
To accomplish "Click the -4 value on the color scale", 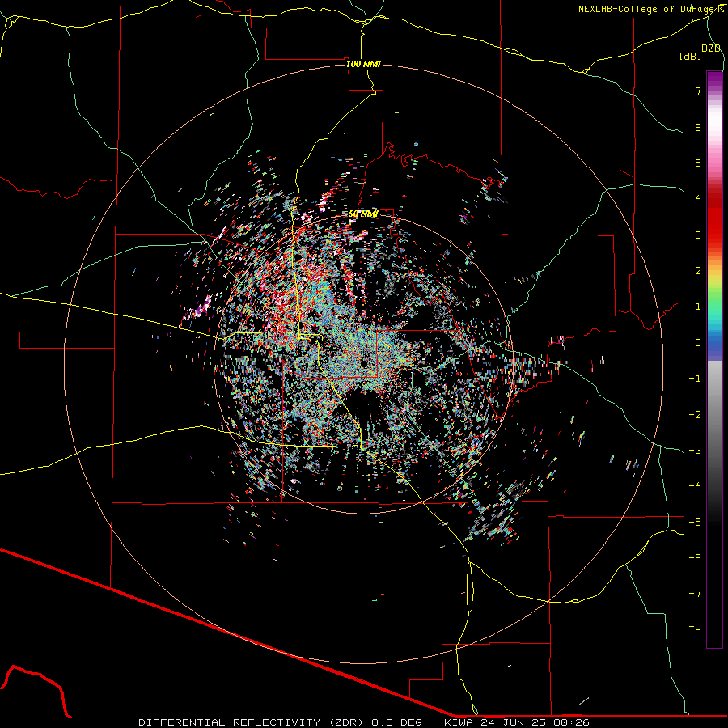I will [695, 485].
